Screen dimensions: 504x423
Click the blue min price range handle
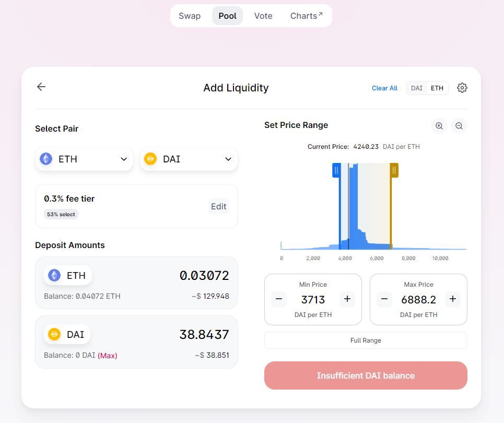pyautogui.click(x=336, y=170)
